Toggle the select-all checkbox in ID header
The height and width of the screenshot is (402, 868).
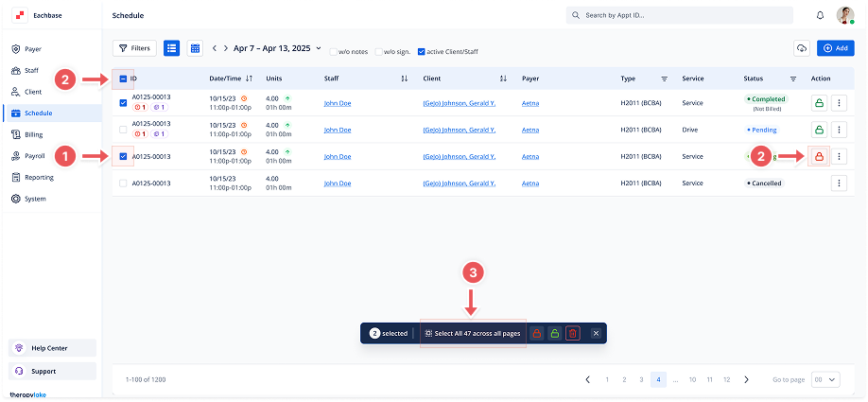pyautogui.click(x=124, y=79)
